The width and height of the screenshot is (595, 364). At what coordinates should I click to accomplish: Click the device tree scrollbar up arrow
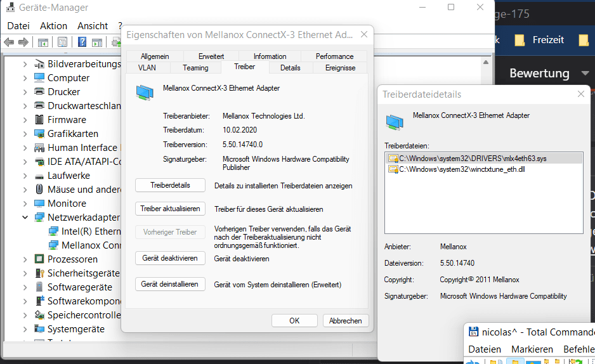[x=486, y=62]
